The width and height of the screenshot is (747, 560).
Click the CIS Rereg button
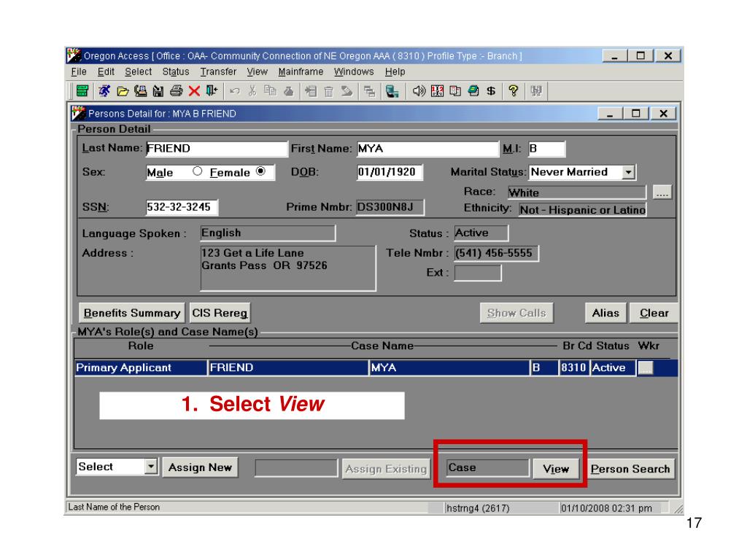coord(220,313)
